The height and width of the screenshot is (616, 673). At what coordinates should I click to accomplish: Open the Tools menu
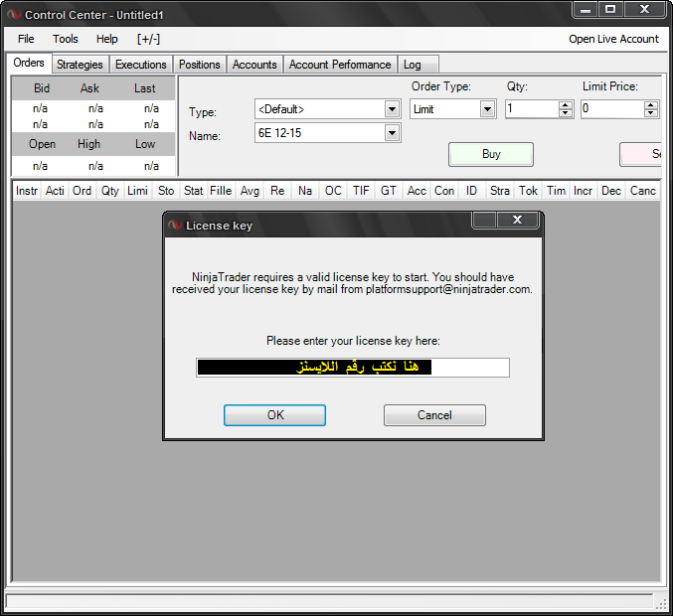66,39
